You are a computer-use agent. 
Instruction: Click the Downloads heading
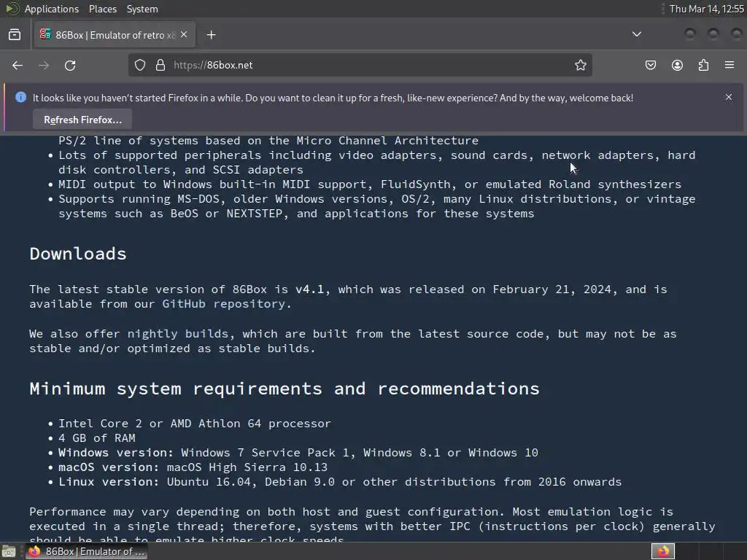[x=77, y=254]
